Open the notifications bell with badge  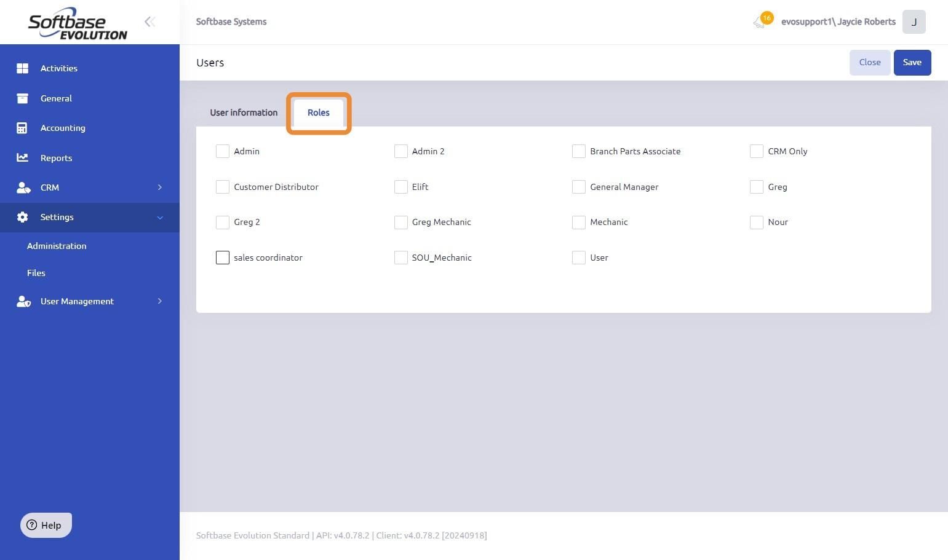[x=762, y=22]
